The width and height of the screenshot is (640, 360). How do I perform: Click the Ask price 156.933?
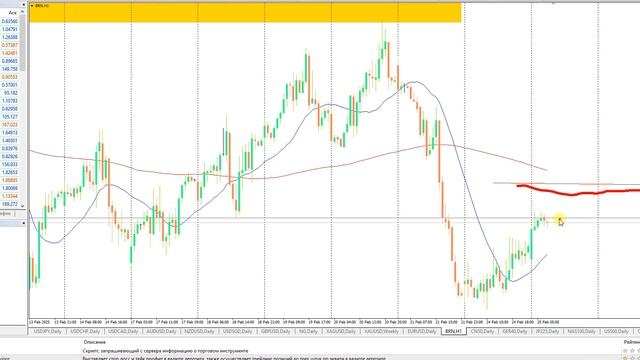[x=10, y=164]
